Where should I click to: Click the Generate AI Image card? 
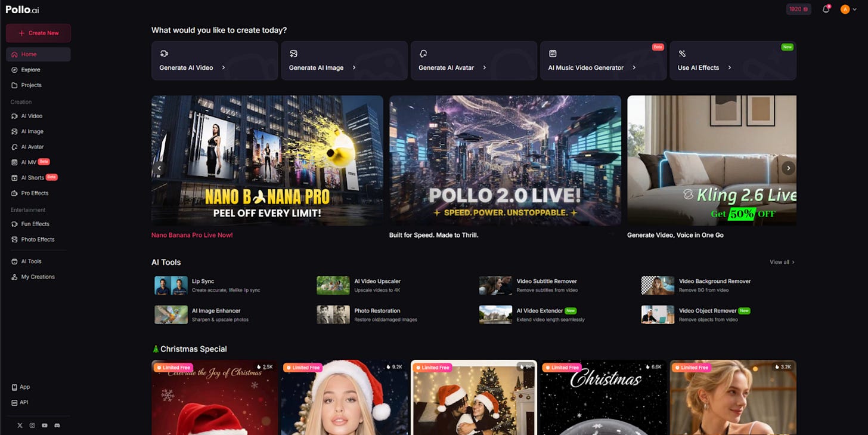point(344,60)
